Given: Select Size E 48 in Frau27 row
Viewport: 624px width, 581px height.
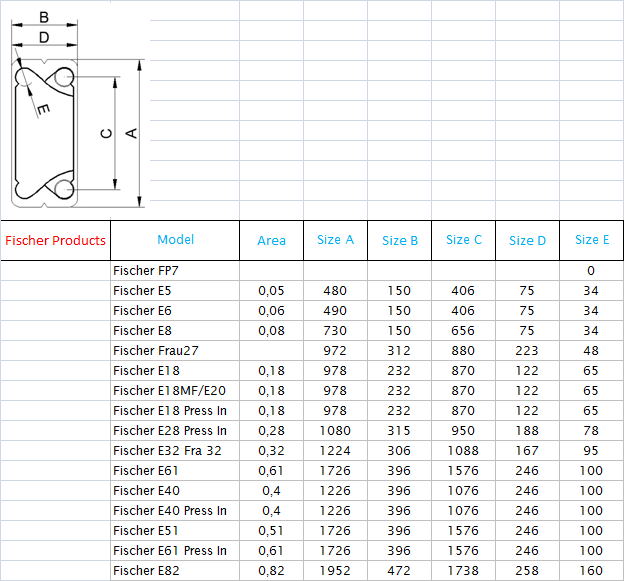Looking at the screenshot, I should pyautogui.click(x=591, y=351).
